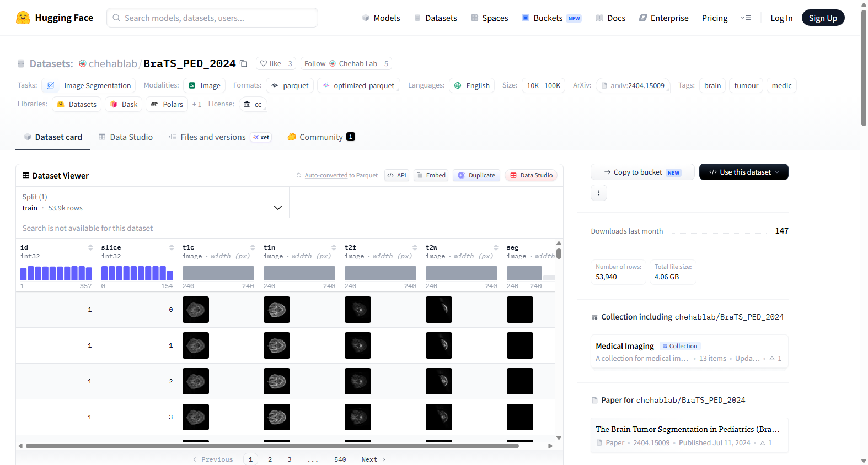This screenshot has height=465, width=868.
Task: Expand the +1 additional libraries
Action: [197, 104]
